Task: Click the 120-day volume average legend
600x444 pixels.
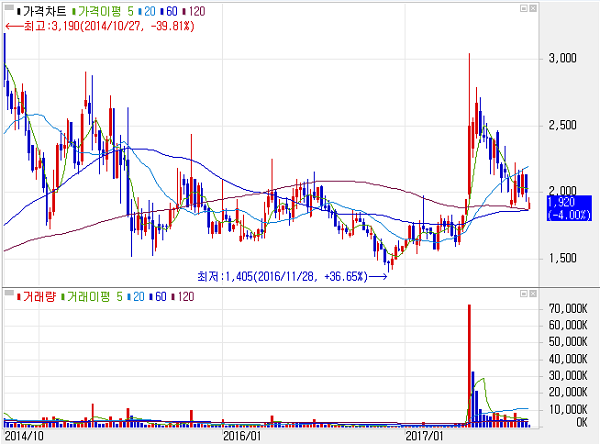Action: 183,297
